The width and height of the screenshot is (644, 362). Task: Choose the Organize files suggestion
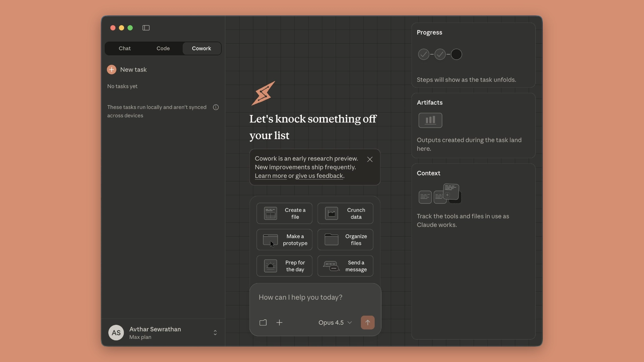[345, 240]
